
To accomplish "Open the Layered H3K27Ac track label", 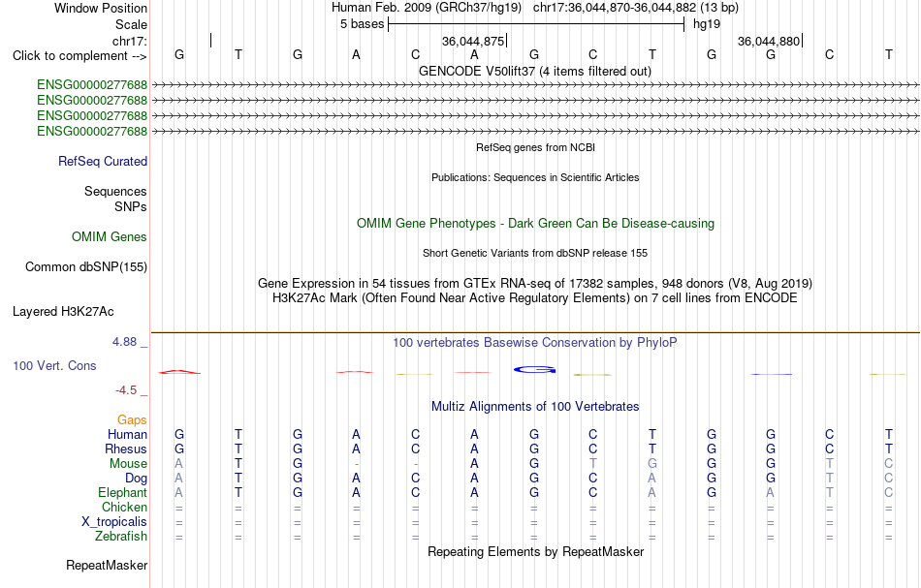I will tap(63, 312).
